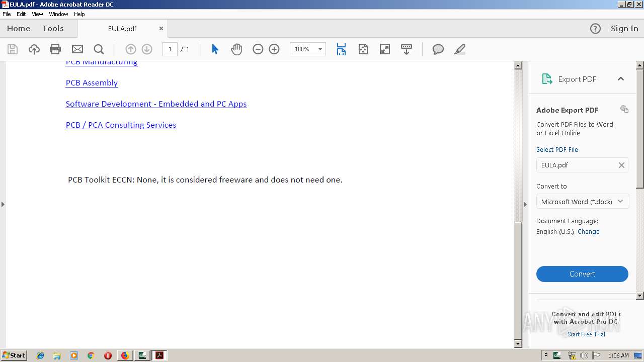Collapse the Export PDF section

click(621, 79)
